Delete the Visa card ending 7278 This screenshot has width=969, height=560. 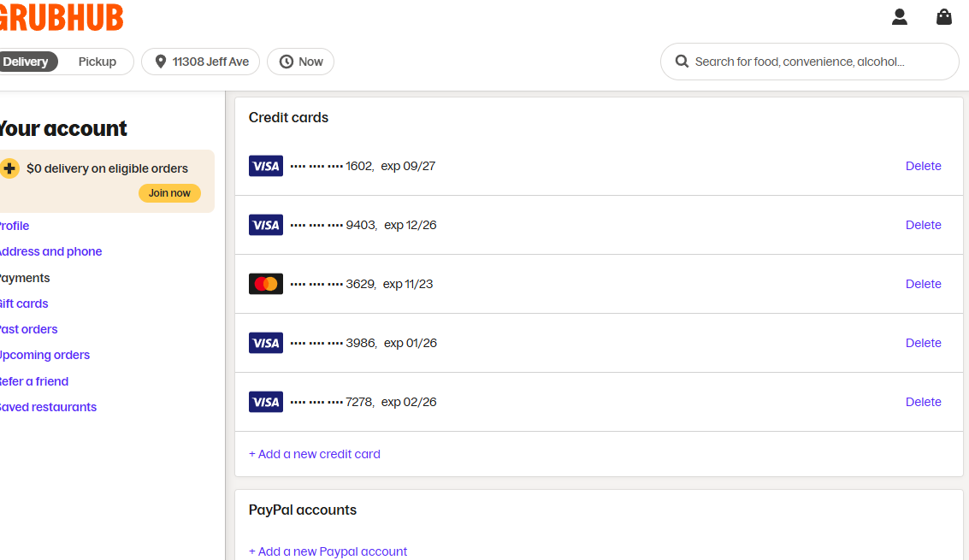(x=924, y=402)
